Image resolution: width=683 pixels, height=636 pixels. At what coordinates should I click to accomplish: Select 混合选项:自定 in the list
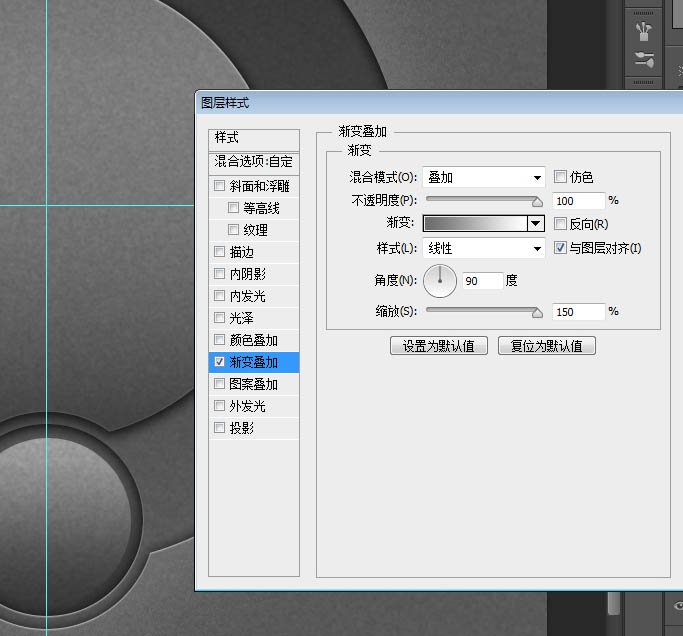coord(254,161)
